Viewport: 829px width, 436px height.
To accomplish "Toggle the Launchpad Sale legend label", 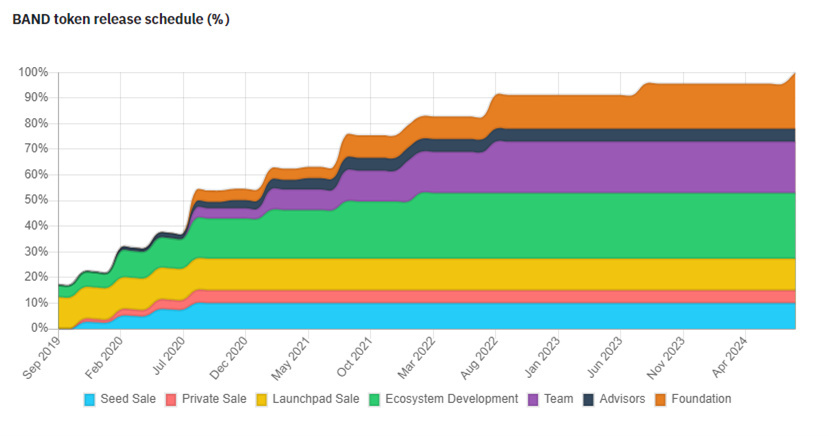I will [x=316, y=399].
